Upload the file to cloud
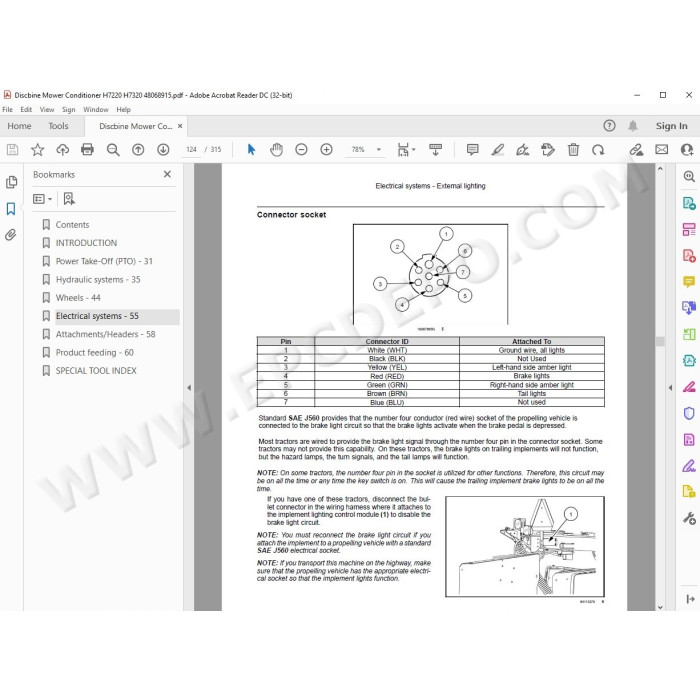The width and height of the screenshot is (700, 700). [62, 150]
